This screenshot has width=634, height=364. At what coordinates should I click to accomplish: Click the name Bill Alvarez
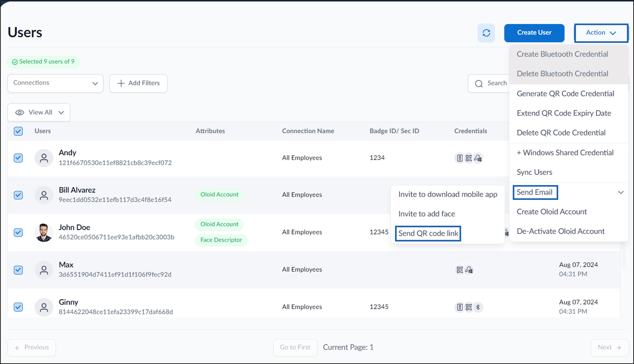pos(77,190)
